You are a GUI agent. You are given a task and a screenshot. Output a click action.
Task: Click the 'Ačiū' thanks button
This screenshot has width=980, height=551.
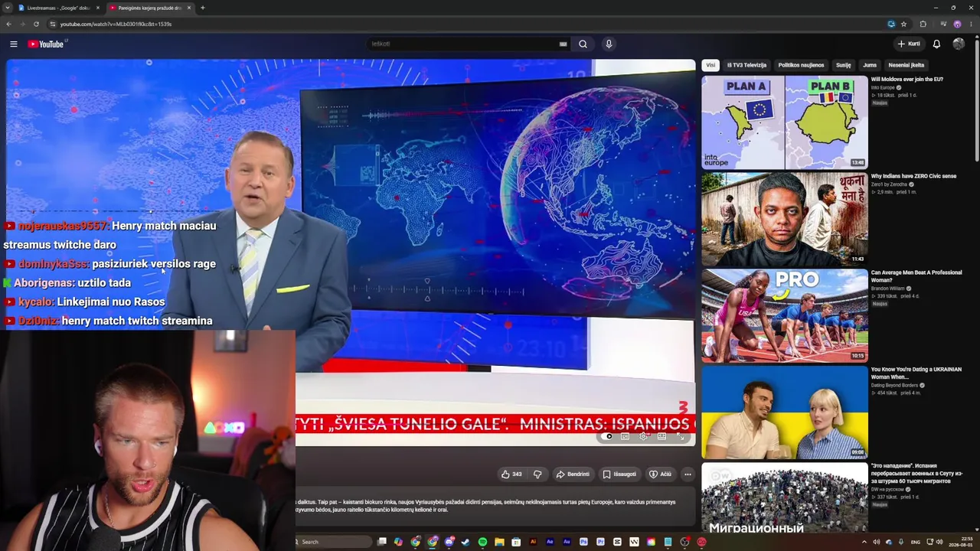660,474
